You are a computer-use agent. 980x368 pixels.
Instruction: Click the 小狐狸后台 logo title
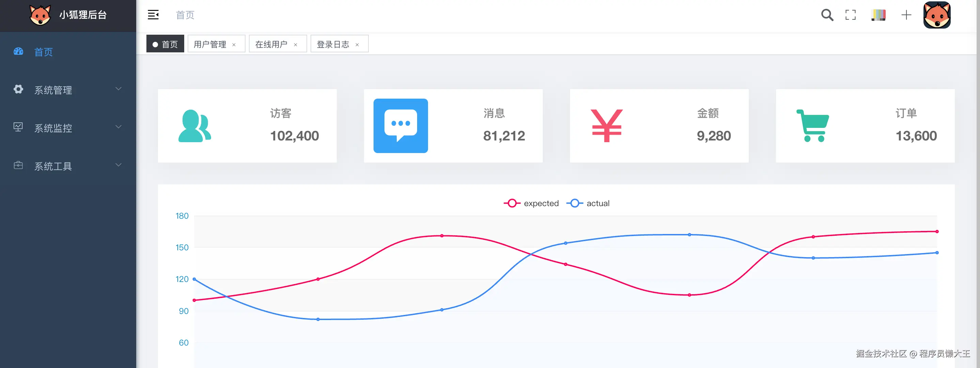point(82,15)
